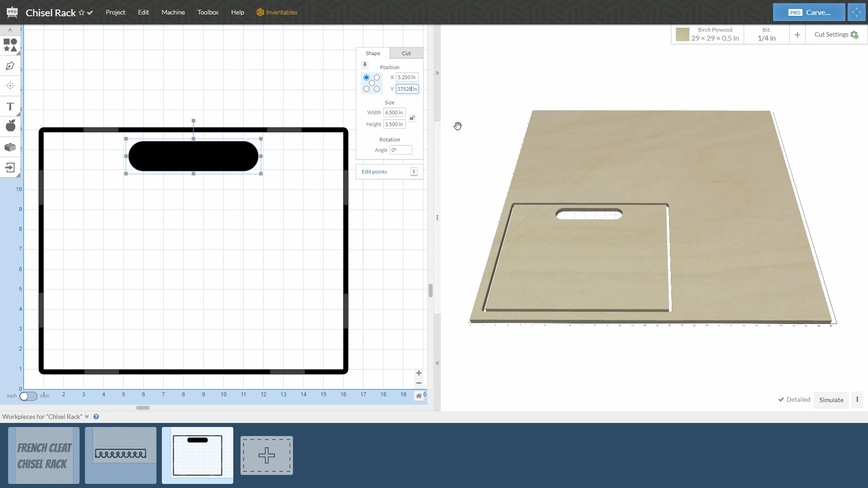Viewport: 868px width, 488px height.
Task: Open the 3D preview options kebab menu
Action: (x=857, y=399)
